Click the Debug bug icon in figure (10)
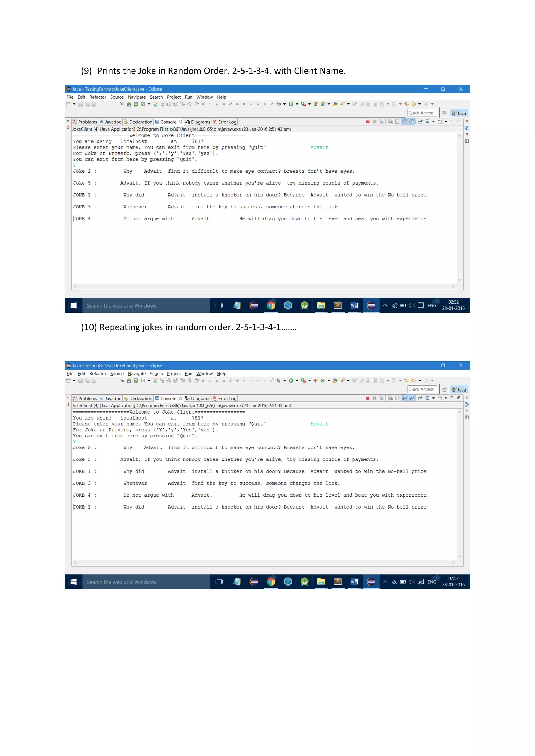The width and height of the screenshot is (535, 756). tap(278, 381)
